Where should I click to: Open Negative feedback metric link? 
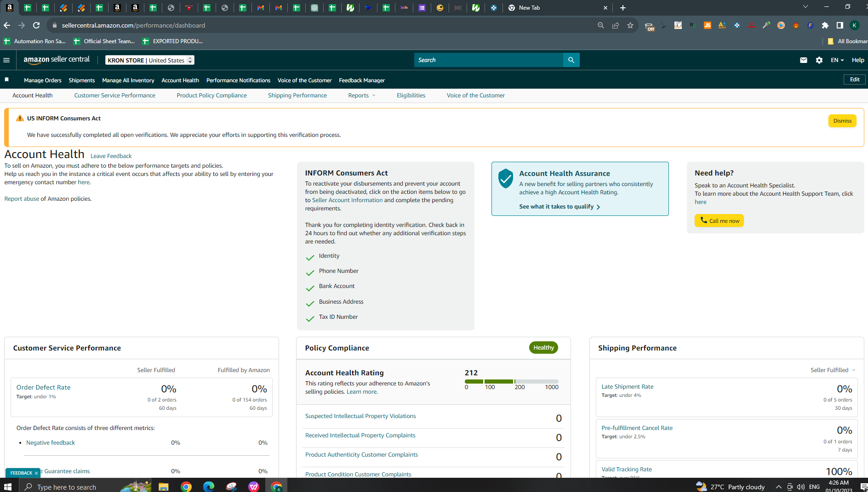(51, 443)
